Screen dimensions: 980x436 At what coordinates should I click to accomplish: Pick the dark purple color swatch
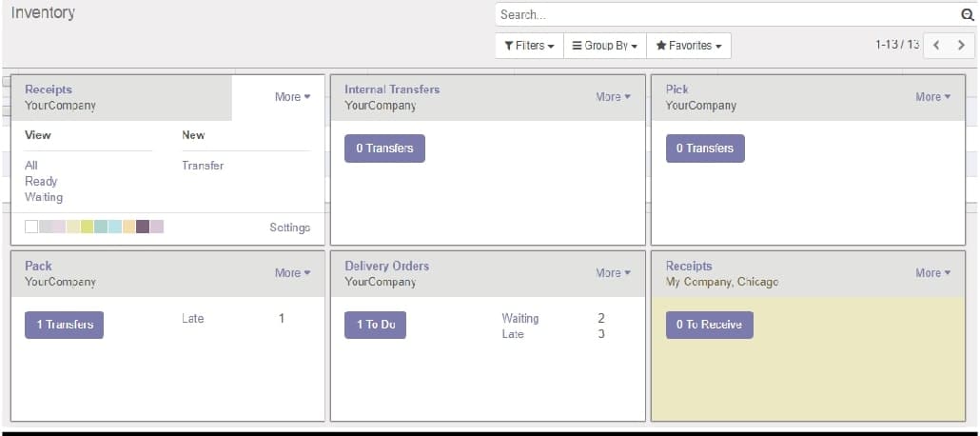143,227
